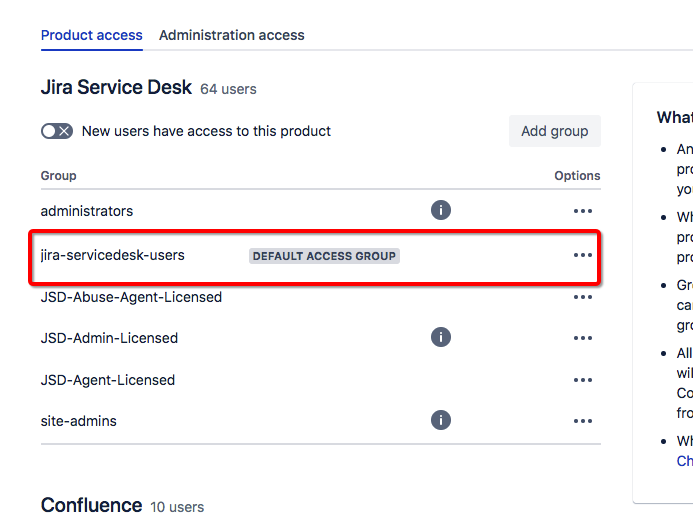The width and height of the screenshot is (693, 531).
Task: Click the DEFAULT ACCESS GROUP badge
Action: 324,256
